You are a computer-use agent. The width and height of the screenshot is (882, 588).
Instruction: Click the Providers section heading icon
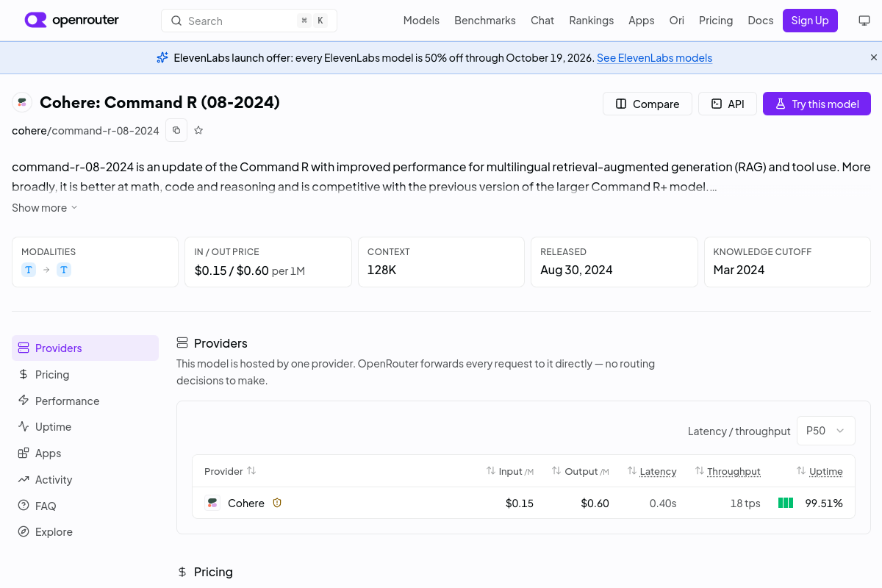[182, 343]
